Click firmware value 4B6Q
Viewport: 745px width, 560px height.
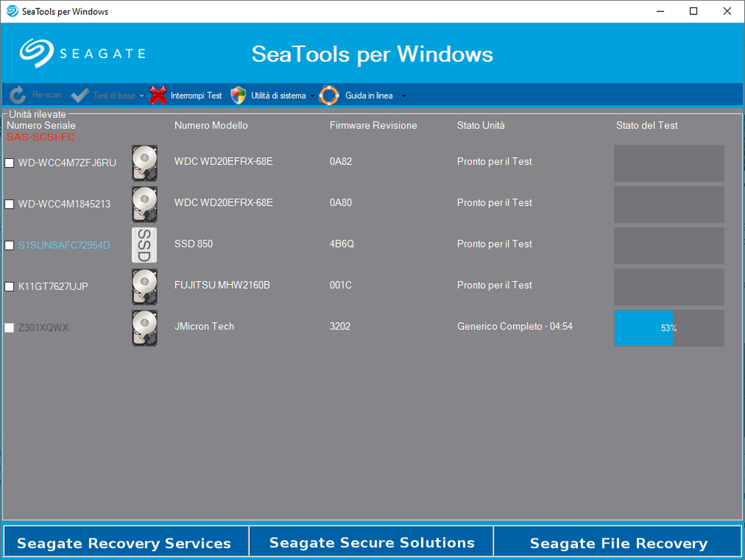coord(342,244)
